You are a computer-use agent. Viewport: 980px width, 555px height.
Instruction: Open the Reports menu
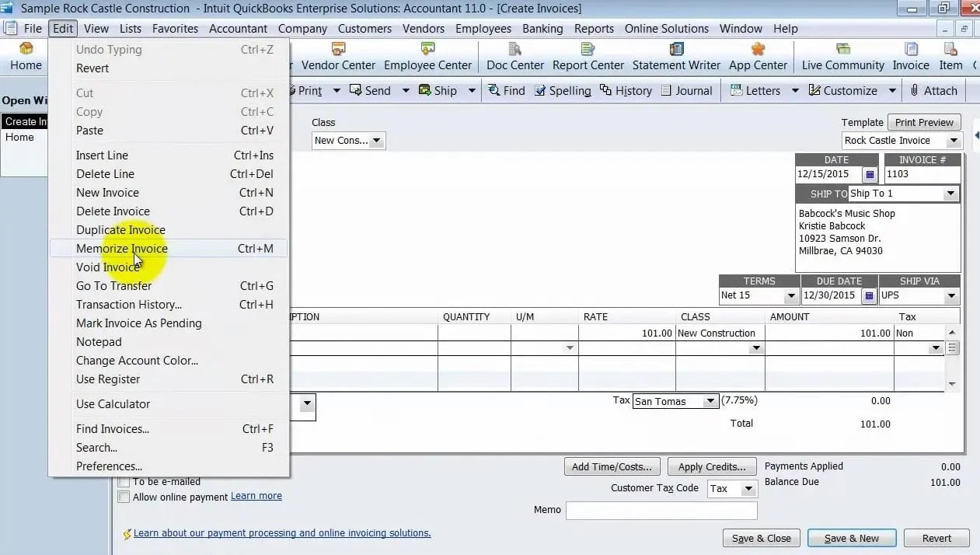[594, 29]
